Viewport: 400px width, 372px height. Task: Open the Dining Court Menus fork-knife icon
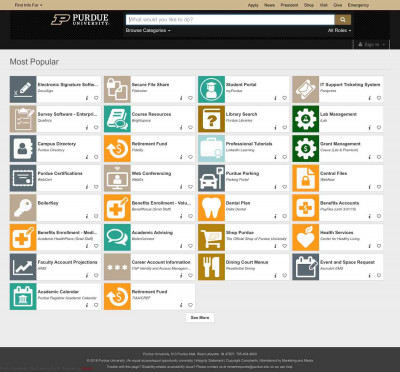click(x=211, y=267)
